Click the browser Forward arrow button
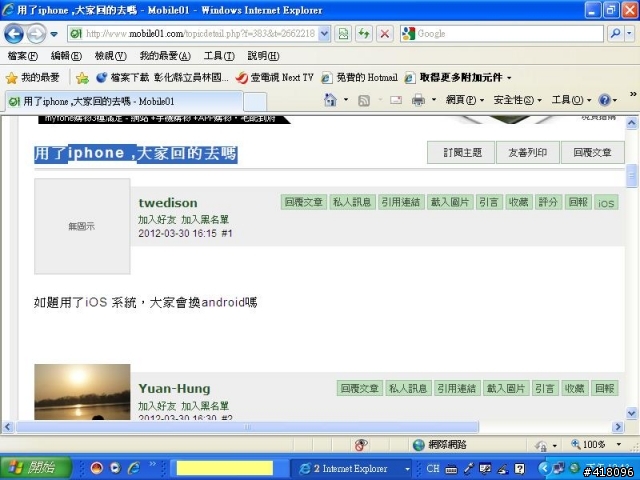Viewport: 640px width, 480px height. point(36,33)
